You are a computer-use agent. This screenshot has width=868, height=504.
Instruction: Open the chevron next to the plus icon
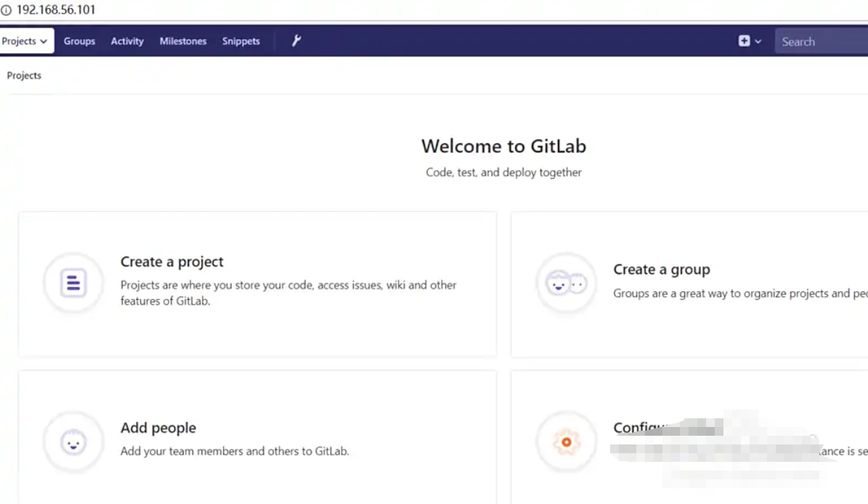[758, 41]
